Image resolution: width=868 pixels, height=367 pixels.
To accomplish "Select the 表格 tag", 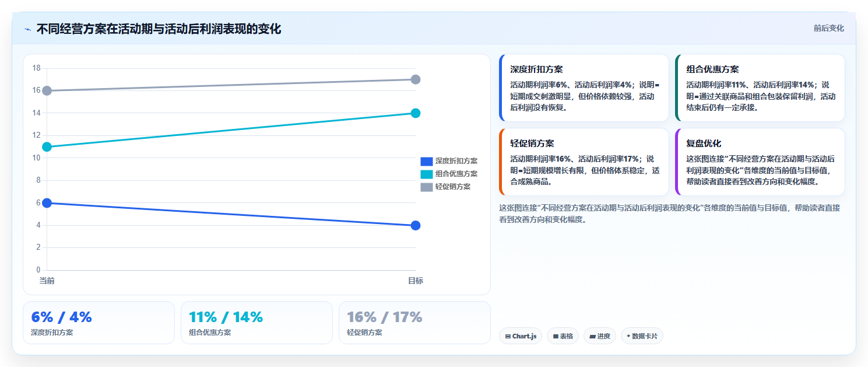I will point(563,336).
